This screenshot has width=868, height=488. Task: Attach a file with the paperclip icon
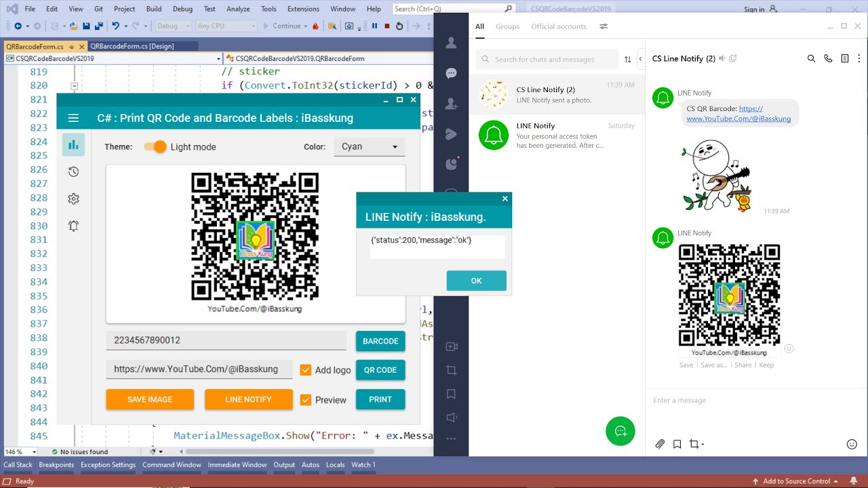click(660, 444)
